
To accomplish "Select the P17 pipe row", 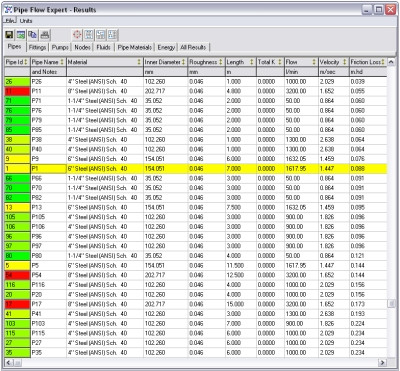I will (x=196, y=304).
